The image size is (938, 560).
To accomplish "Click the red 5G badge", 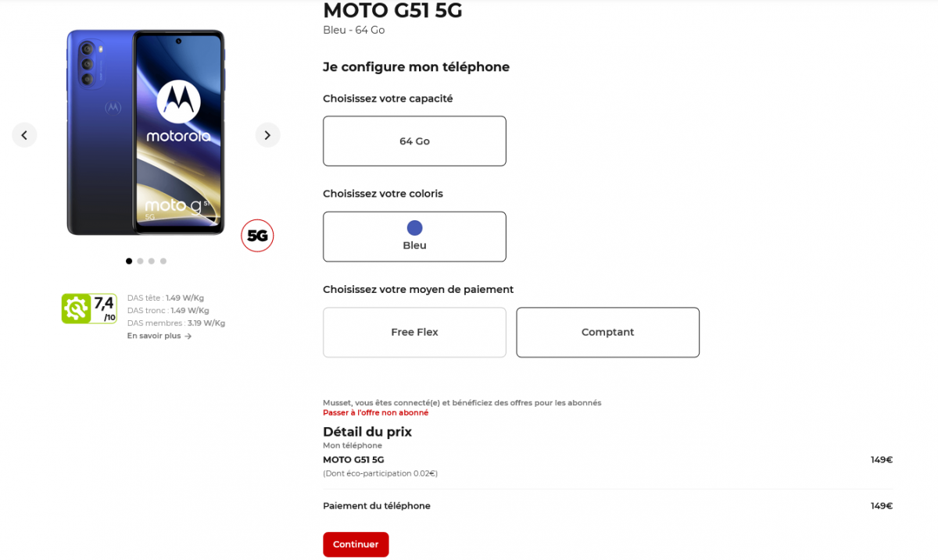I will [x=257, y=235].
